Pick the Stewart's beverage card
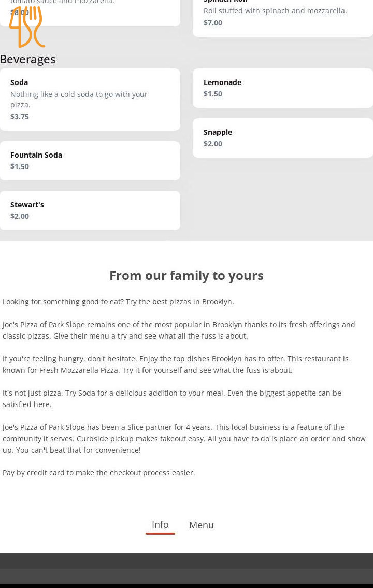Screen dimensions: 373x588 [90, 211]
